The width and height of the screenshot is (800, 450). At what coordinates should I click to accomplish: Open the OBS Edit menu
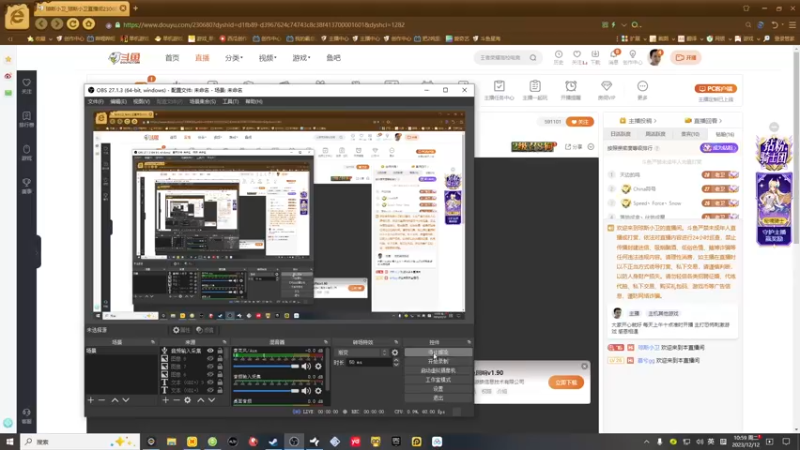pos(118,102)
